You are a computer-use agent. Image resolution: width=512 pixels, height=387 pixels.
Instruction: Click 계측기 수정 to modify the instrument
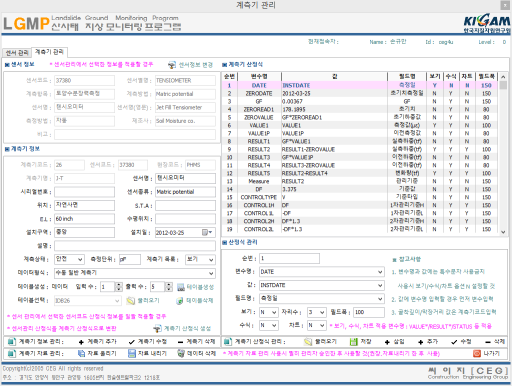click(x=148, y=342)
